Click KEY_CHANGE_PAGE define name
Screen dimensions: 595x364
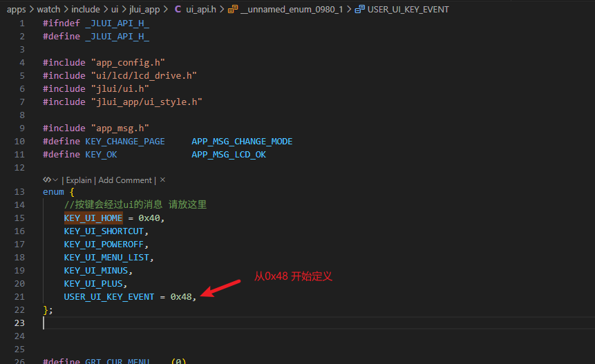click(x=125, y=142)
